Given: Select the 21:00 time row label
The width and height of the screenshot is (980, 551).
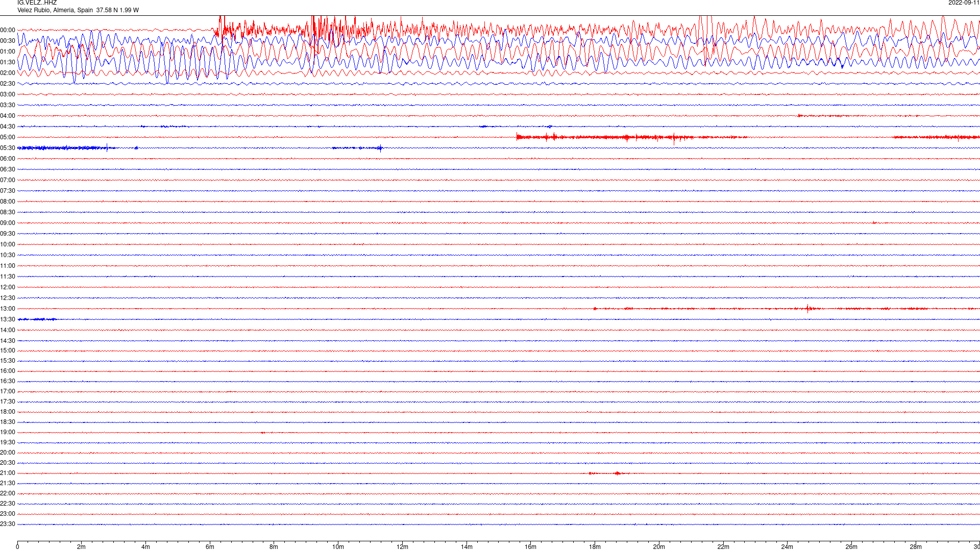Looking at the screenshot, I should [8, 473].
